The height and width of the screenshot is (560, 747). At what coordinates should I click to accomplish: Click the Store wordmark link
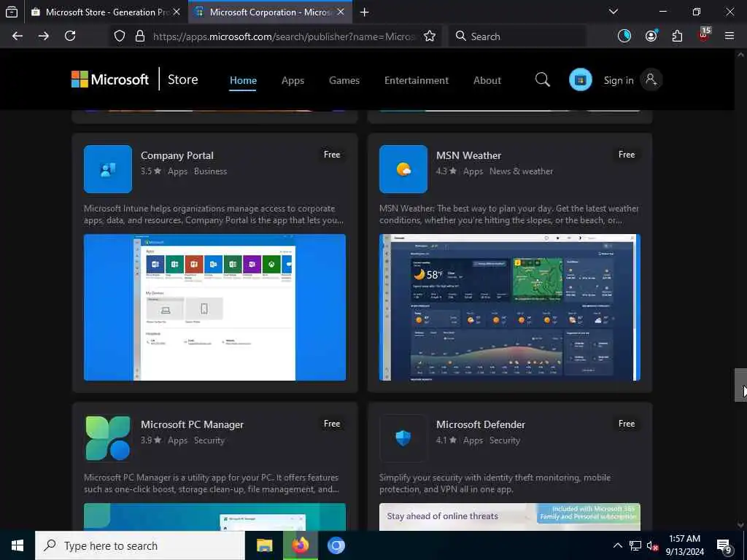(x=183, y=79)
